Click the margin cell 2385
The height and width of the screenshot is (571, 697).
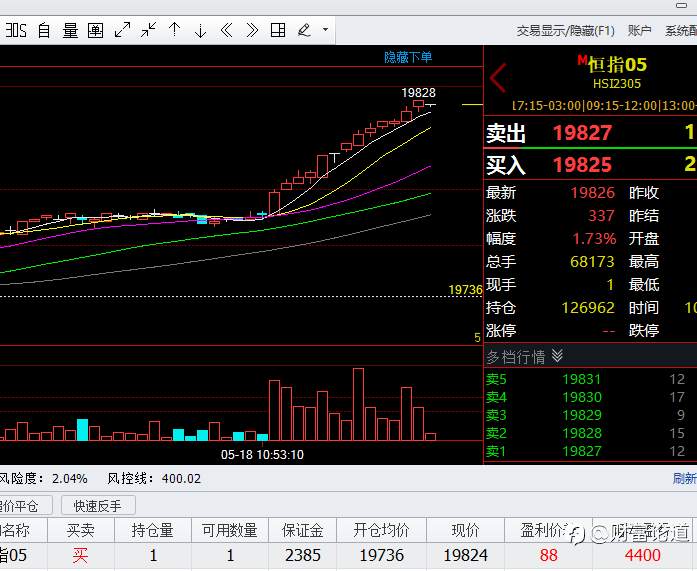pos(303,555)
